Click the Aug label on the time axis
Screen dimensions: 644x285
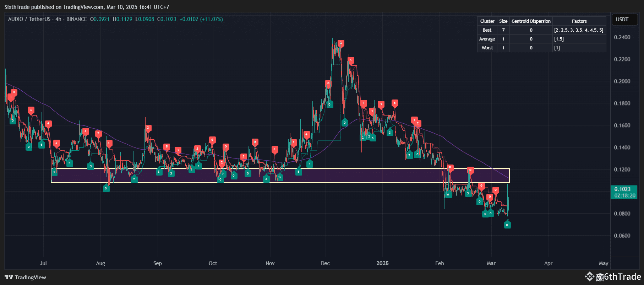coord(100,263)
